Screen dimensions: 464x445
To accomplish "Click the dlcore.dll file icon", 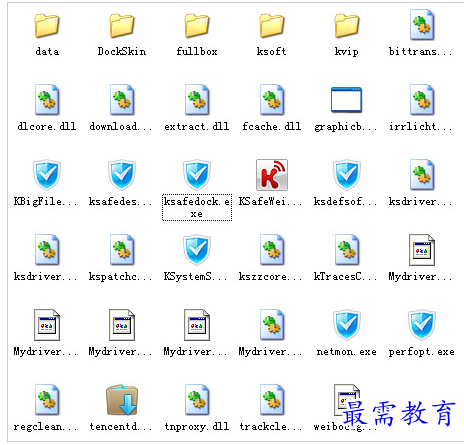I will (x=47, y=100).
